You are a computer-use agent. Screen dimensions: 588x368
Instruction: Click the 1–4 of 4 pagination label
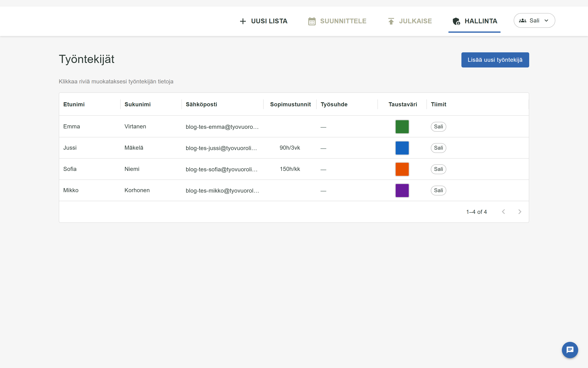click(477, 212)
